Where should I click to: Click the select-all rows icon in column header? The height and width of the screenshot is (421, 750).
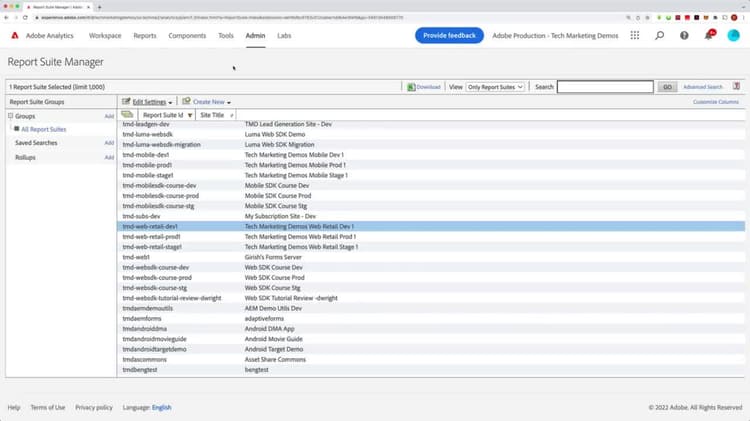(x=127, y=115)
